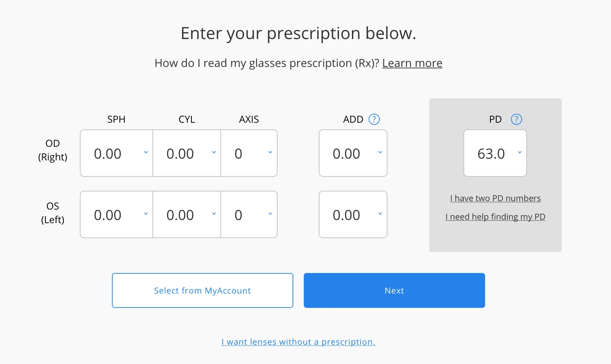Viewport: 611px width, 364px height.
Task: Click the ADD help icon
Action: click(x=374, y=119)
